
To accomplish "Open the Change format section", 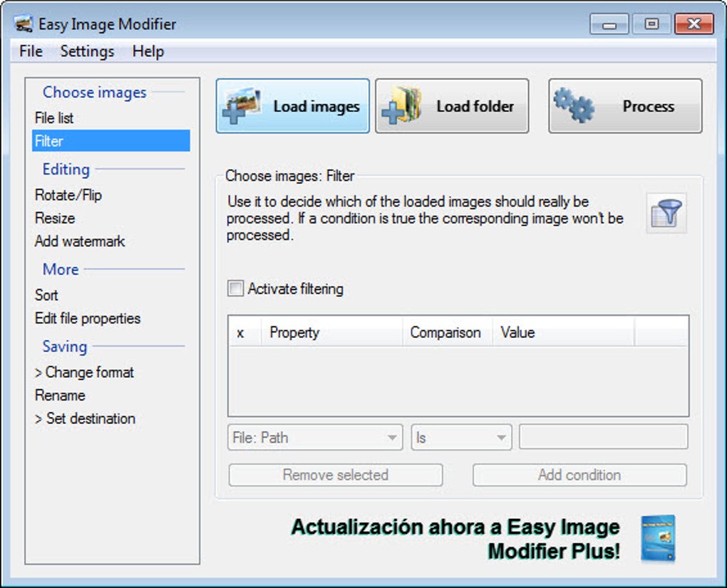I will [x=110, y=372].
